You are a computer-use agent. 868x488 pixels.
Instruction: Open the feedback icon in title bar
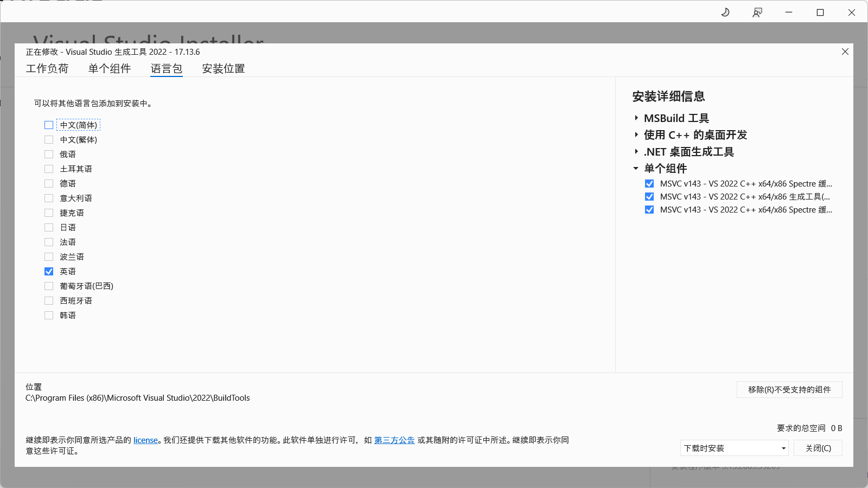[x=757, y=12]
